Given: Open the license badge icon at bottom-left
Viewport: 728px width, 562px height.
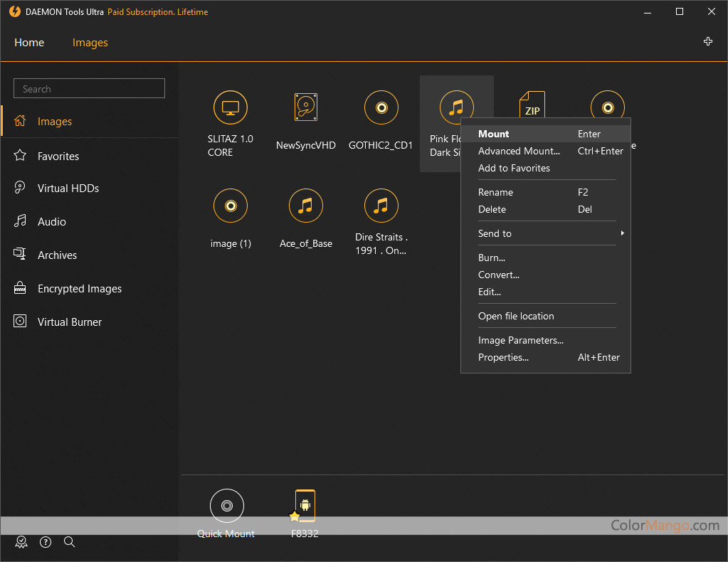Looking at the screenshot, I should point(21,542).
